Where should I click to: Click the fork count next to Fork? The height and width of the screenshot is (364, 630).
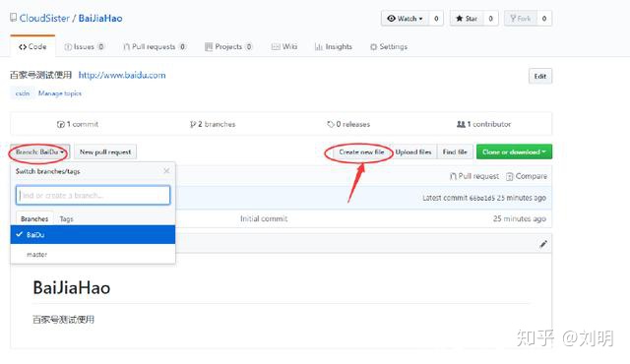pos(544,19)
